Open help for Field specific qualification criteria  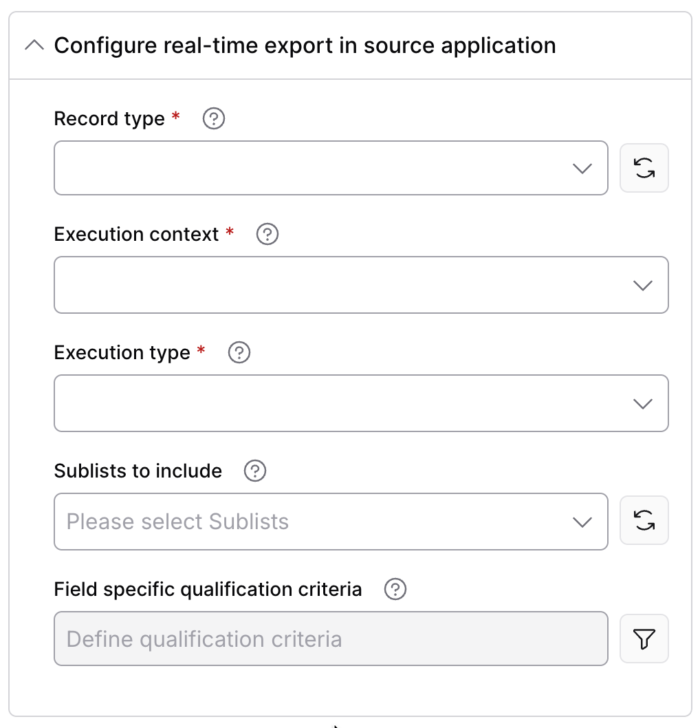(395, 589)
